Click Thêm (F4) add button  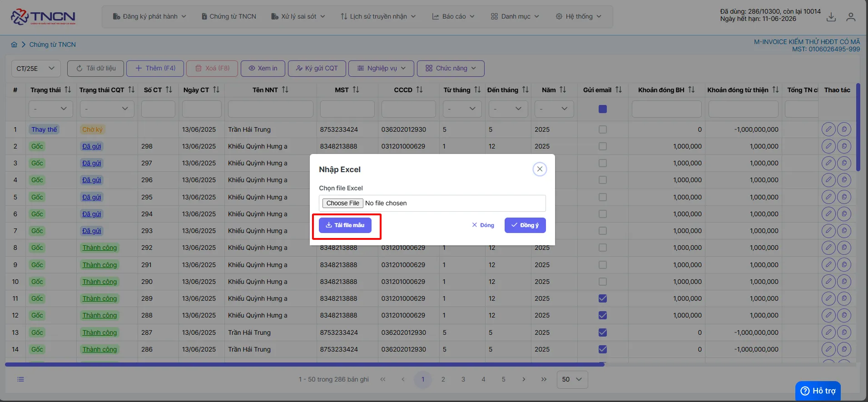[x=155, y=69]
